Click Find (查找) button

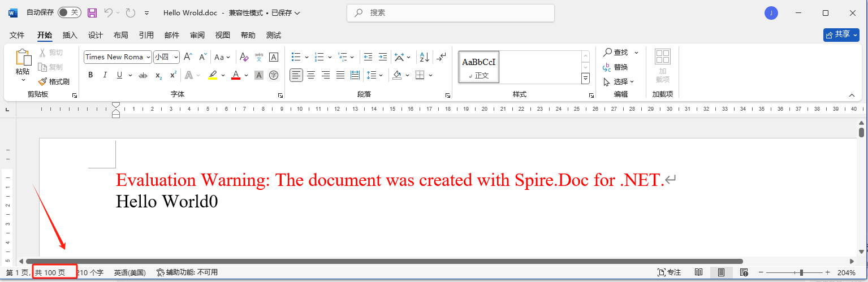point(616,53)
